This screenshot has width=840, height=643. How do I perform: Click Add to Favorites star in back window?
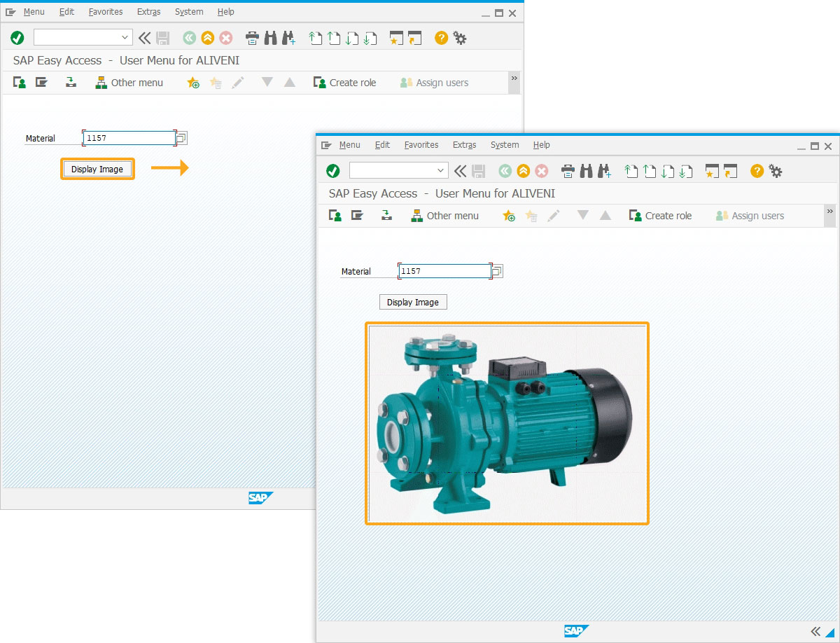coord(193,83)
